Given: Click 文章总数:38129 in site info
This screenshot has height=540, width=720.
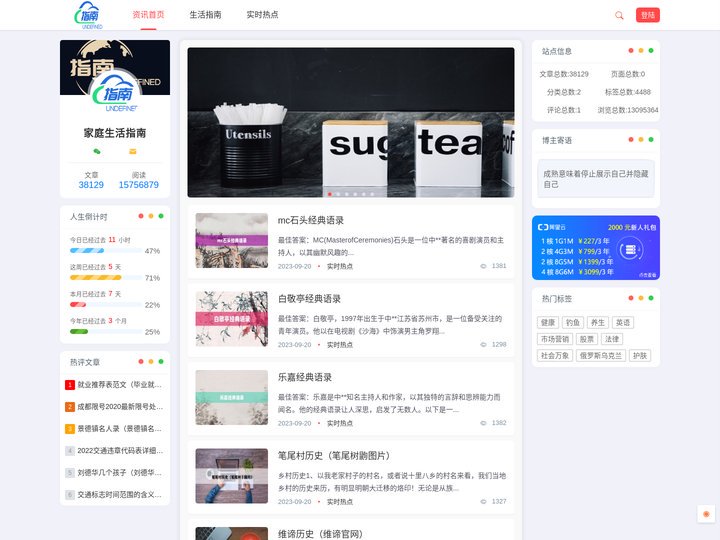Looking at the screenshot, I should pyautogui.click(x=564, y=74).
